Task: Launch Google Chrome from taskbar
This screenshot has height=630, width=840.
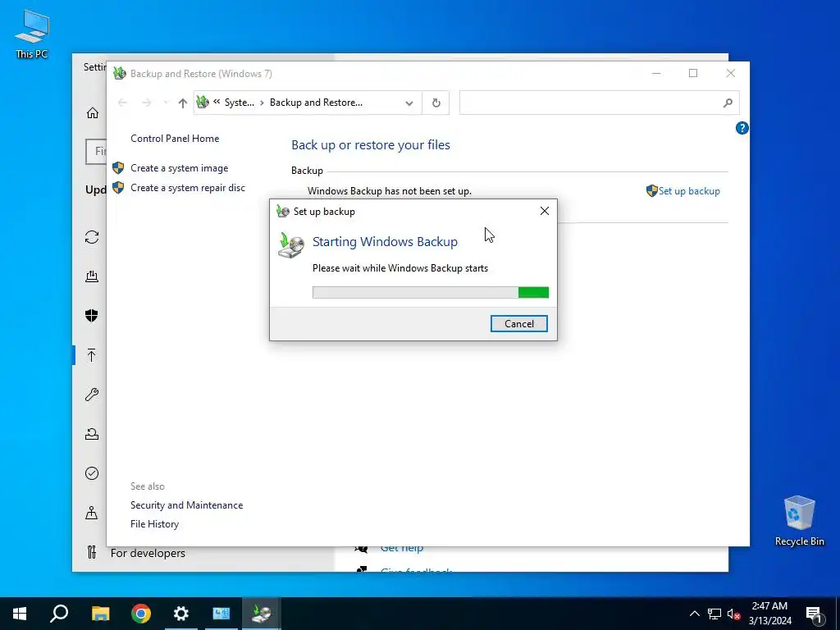Action: (141, 614)
